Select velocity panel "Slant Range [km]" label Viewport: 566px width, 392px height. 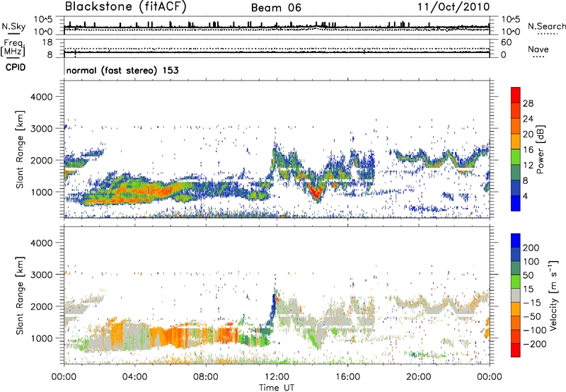coord(20,296)
